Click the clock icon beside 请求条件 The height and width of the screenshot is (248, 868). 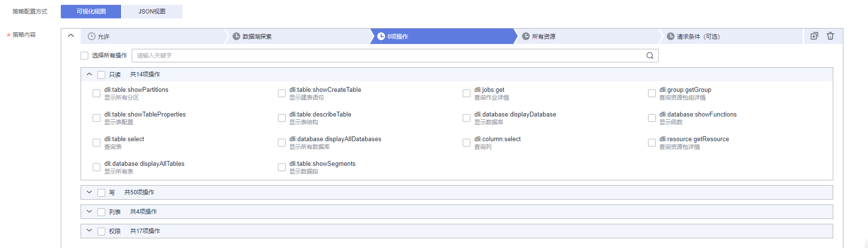671,36
